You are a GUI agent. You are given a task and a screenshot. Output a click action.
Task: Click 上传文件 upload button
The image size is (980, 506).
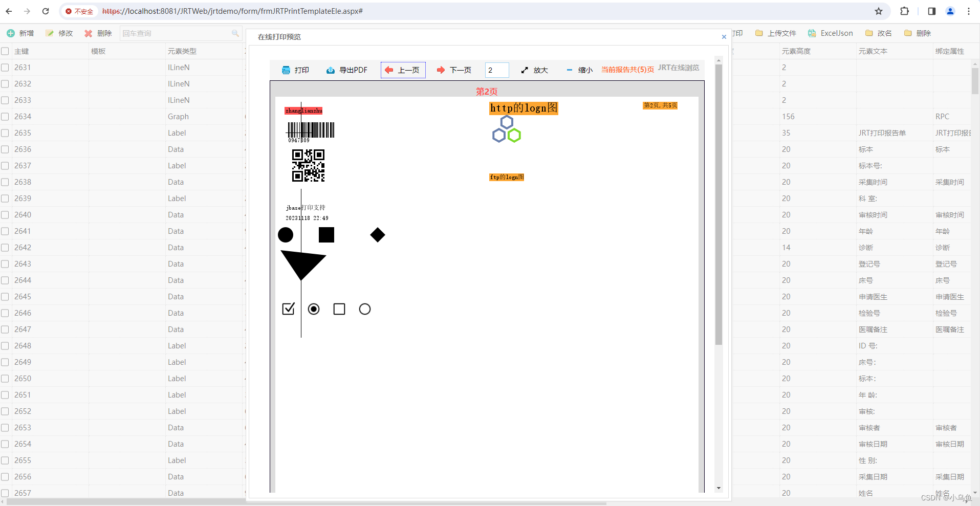[x=776, y=33]
